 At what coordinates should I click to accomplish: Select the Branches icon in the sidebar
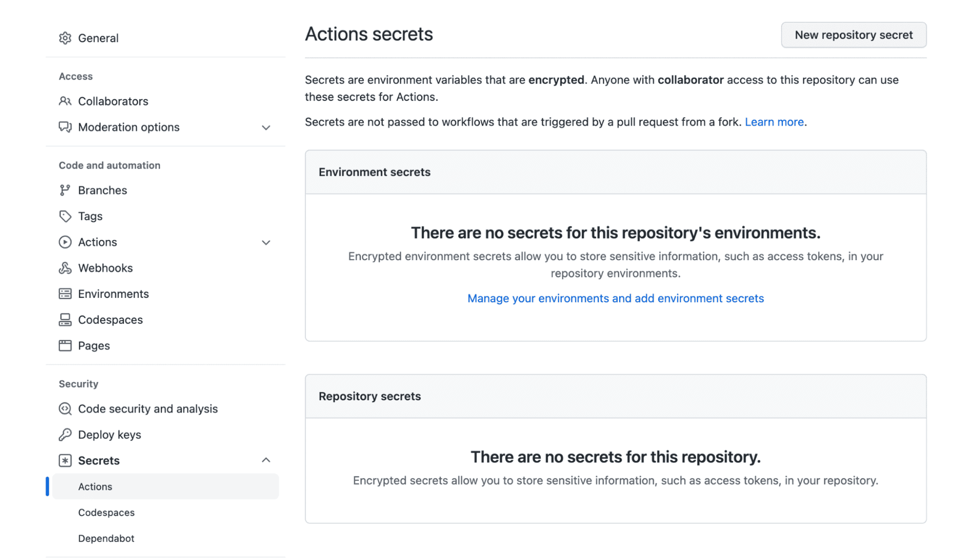pyautogui.click(x=65, y=190)
